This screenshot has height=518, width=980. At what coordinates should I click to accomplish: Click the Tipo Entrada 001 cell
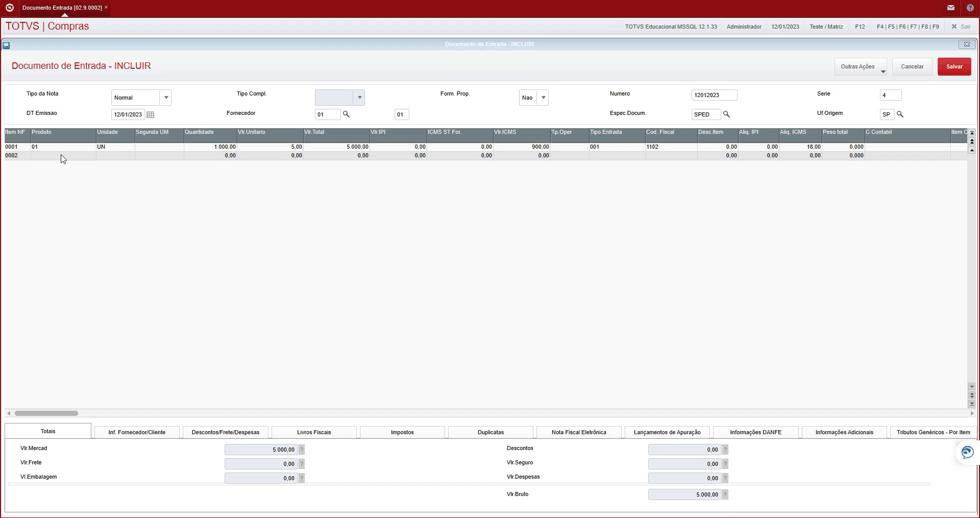617,147
